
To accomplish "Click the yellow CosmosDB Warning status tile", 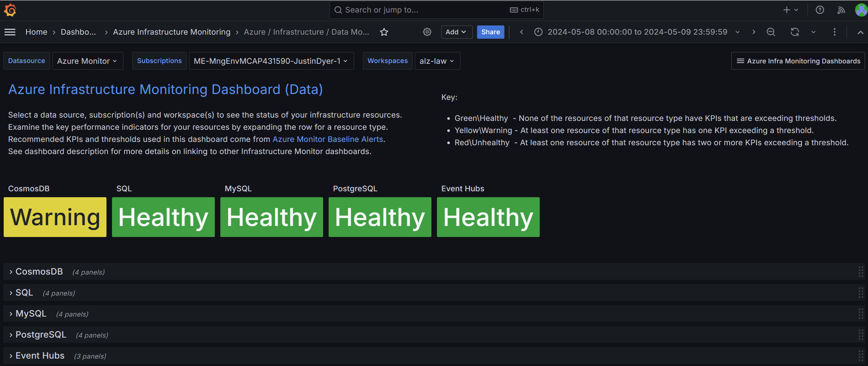I will (55, 217).
